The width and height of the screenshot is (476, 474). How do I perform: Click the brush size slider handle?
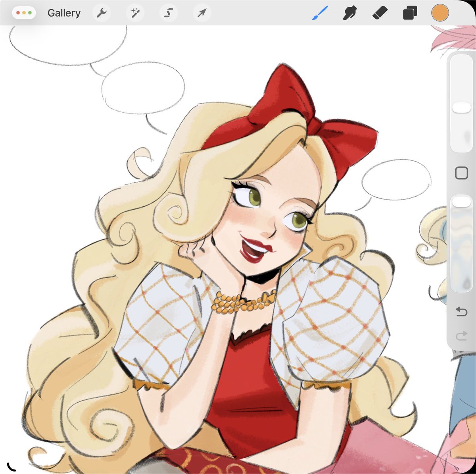461,108
